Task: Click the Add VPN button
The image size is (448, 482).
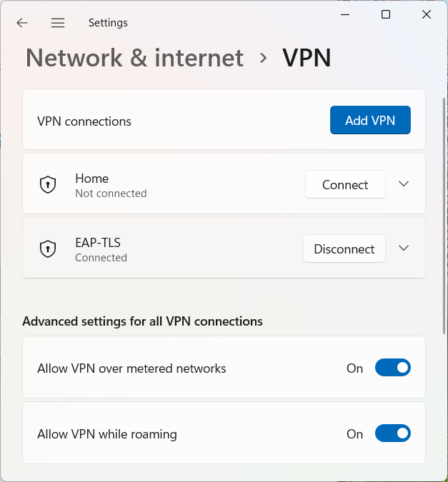Action: tap(370, 120)
